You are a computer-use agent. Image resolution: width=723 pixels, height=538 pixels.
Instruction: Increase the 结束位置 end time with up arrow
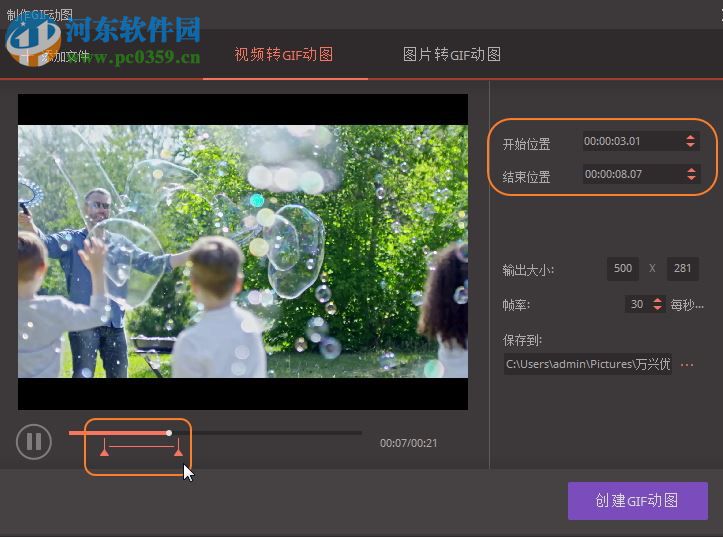691,171
